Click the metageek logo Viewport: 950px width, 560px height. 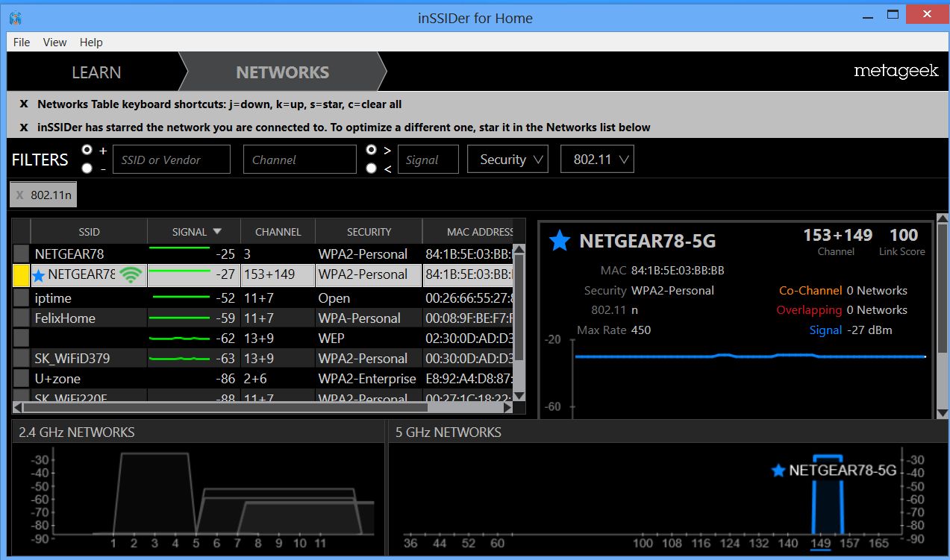point(896,72)
